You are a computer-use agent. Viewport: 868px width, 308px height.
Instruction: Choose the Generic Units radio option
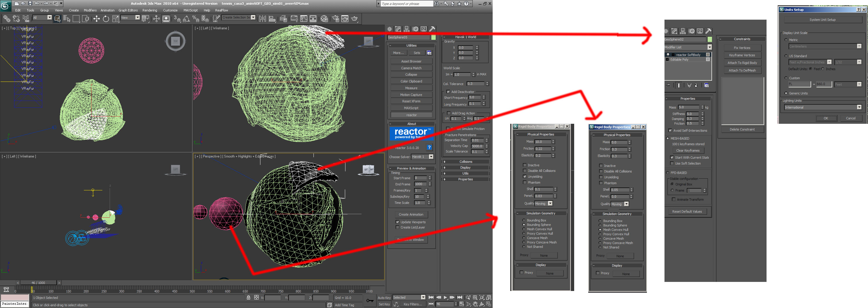tap(786, 93)
